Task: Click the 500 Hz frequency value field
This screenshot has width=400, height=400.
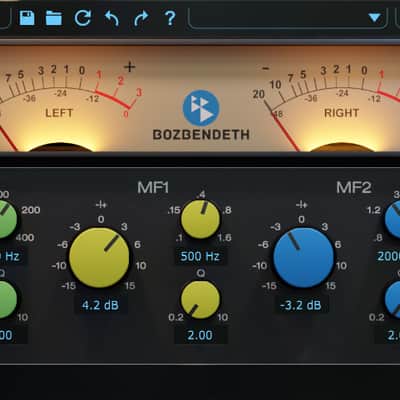Action: pyautogui.click(x=200, y=256)
